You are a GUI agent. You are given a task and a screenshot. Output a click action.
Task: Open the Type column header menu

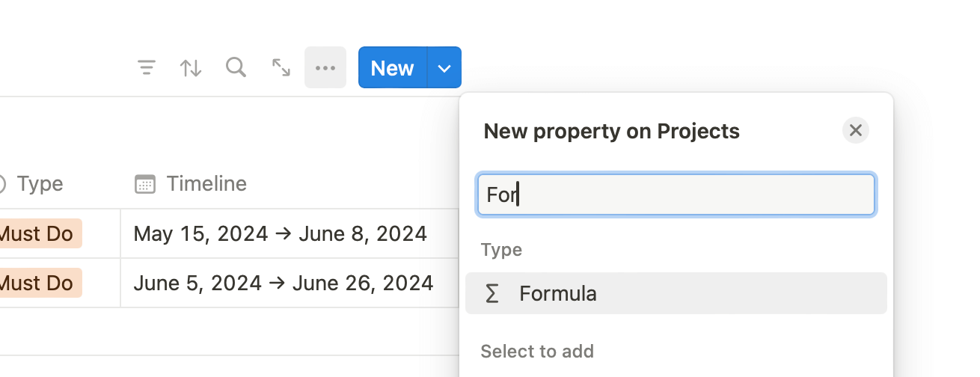[40, 184]
